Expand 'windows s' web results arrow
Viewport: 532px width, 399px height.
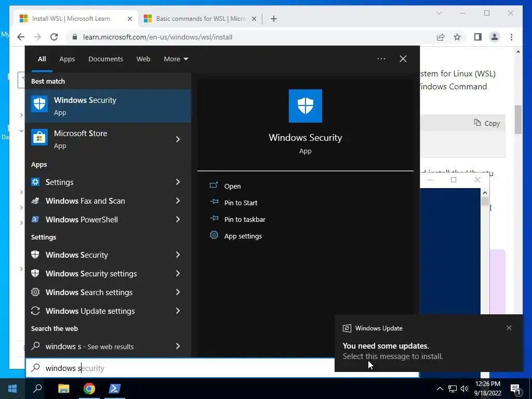178,346
